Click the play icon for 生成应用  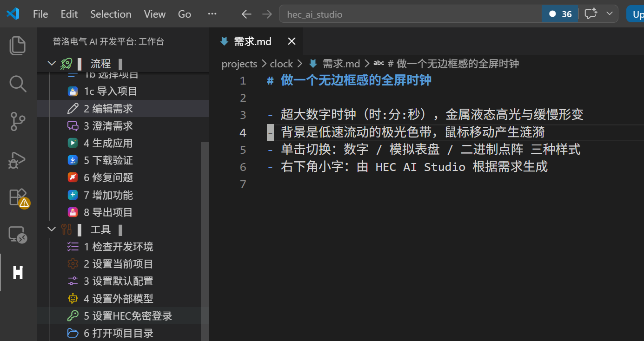click(x=73, y=143)
